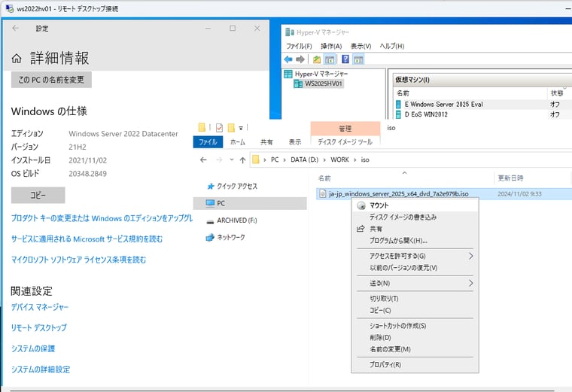The width and height of the screenshot is (572, 392).
Task: Switch to 共有 ribbon tab in Explorer
Action: point(266,142)
